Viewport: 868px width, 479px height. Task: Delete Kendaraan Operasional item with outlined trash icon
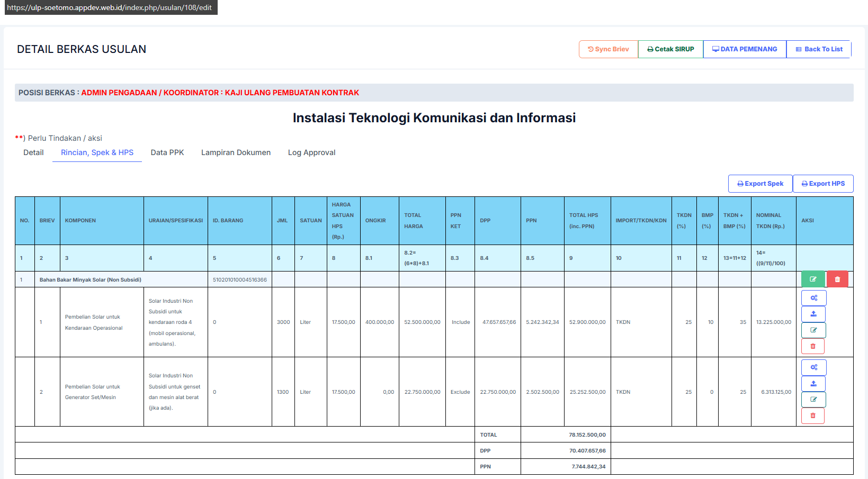coord(813,346)
